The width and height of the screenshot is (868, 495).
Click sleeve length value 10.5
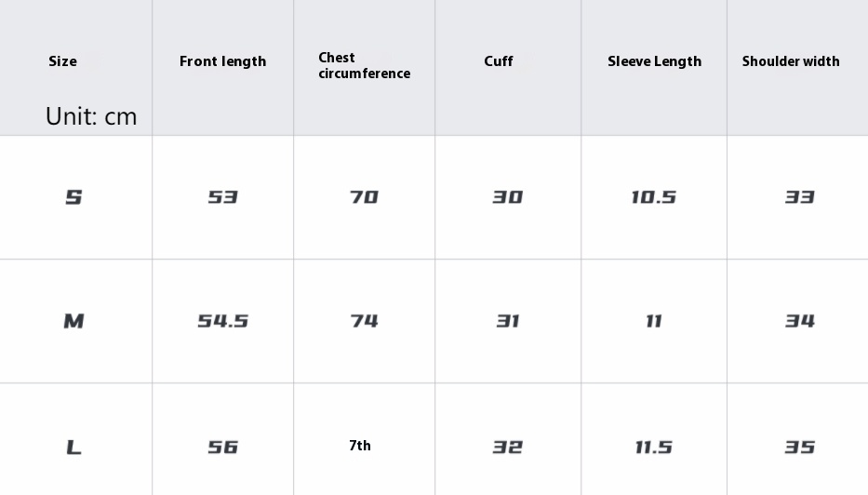coord(654,197)
